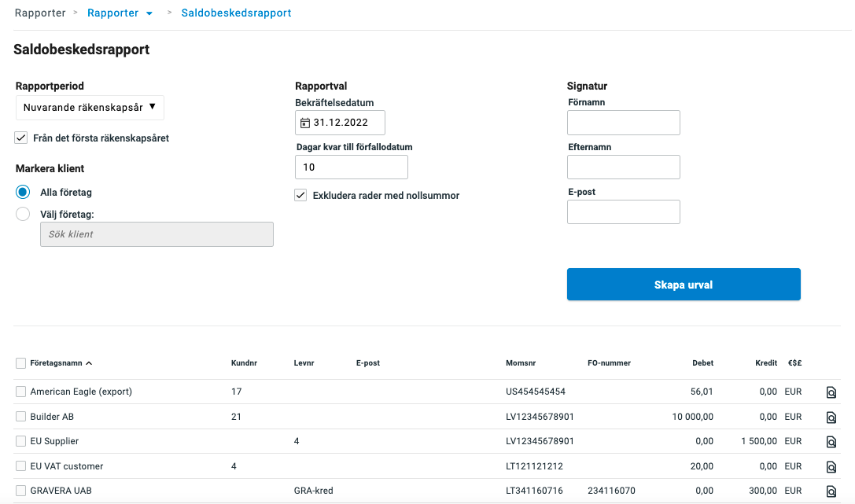Click company name American Eagle (export)
Screen dimensions: 855x504
pyautogui.click(x=81, y=392)
